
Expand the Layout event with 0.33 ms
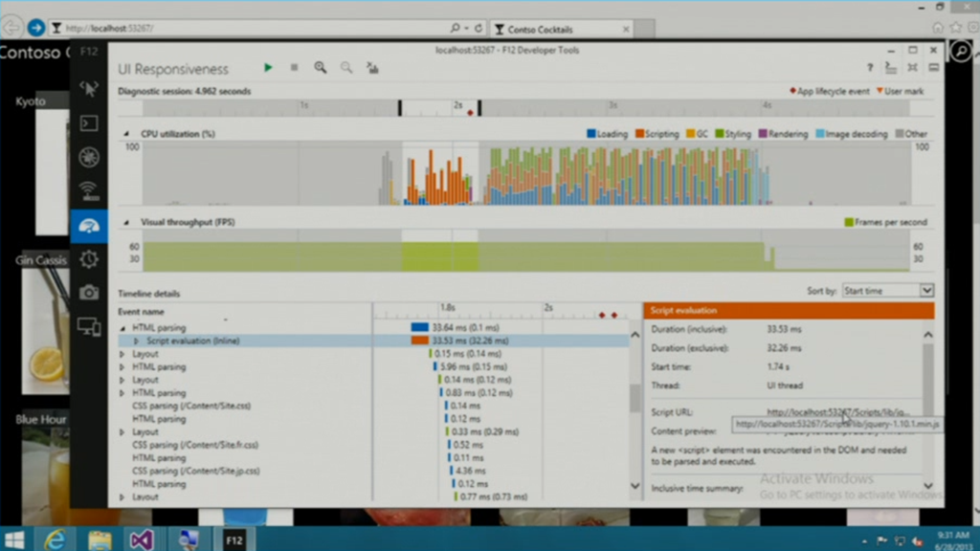122,432
